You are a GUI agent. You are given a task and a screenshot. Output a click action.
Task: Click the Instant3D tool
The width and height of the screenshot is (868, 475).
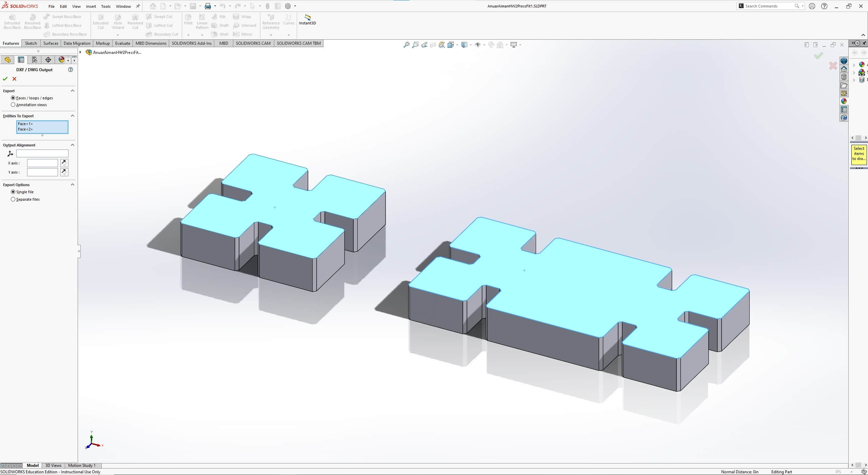click(307, 20)
